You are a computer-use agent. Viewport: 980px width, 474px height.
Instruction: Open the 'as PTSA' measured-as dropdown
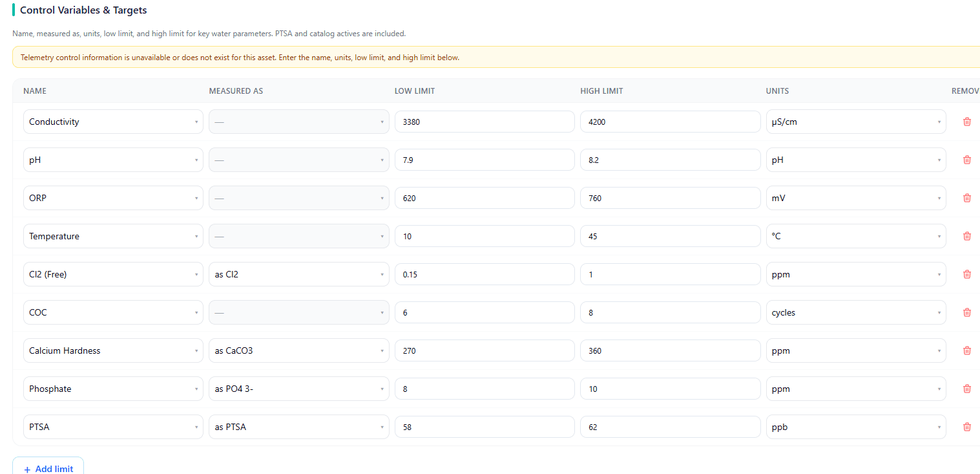tap(298, 427)
